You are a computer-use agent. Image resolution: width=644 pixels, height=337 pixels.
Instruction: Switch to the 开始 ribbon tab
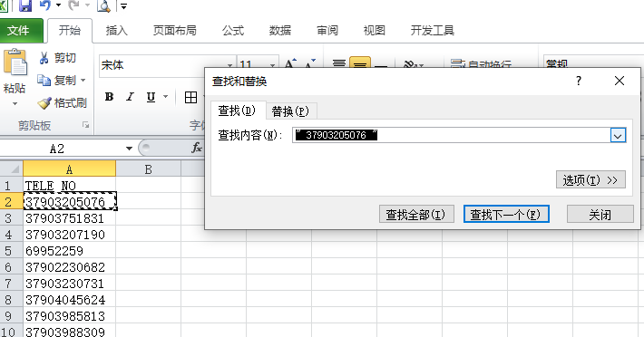[x=70, y=30]
